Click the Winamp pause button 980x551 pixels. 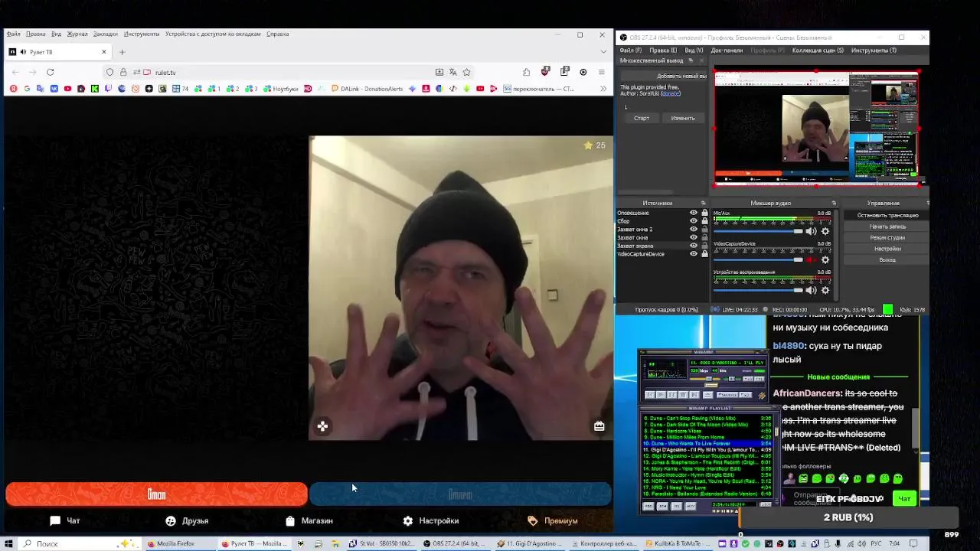(x=671, y=395)
